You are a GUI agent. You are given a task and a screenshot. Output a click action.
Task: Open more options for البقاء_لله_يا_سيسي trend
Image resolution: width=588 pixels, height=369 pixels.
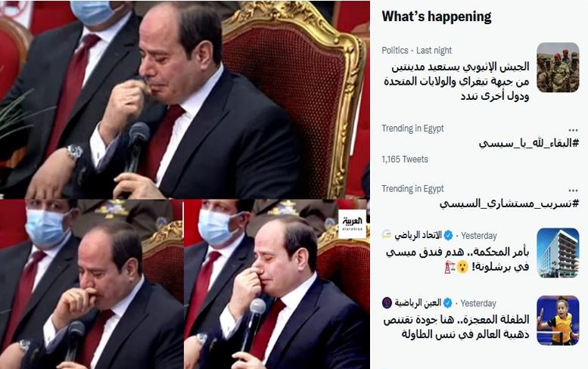[573, 130]
